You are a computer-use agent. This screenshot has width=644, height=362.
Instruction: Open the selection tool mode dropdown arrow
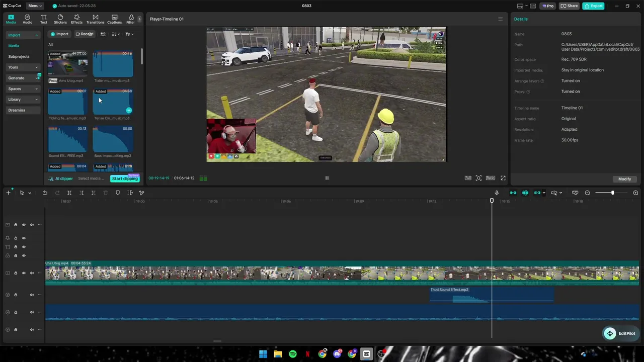tap(30, 193)
